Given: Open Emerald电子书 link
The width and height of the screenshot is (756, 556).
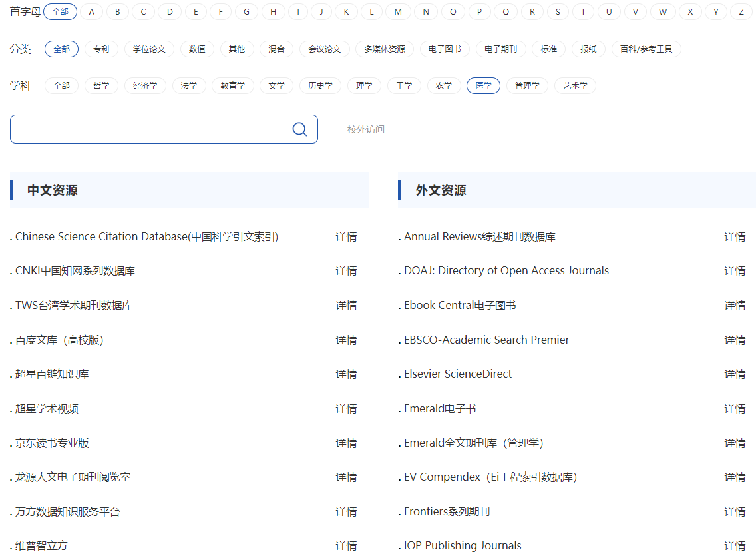Looking at the screenshot, I should pos(440,408).
